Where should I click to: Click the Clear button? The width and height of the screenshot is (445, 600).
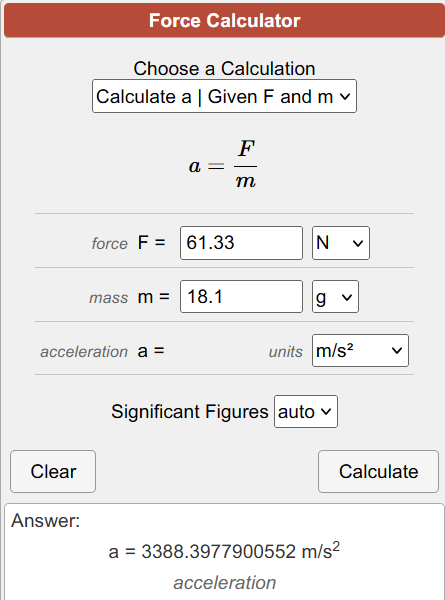[53, 471]
